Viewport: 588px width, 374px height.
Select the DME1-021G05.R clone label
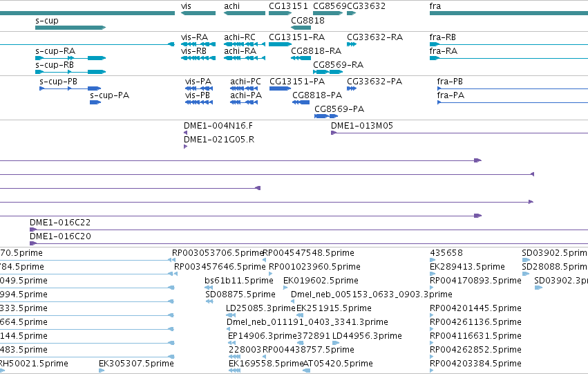218,140
